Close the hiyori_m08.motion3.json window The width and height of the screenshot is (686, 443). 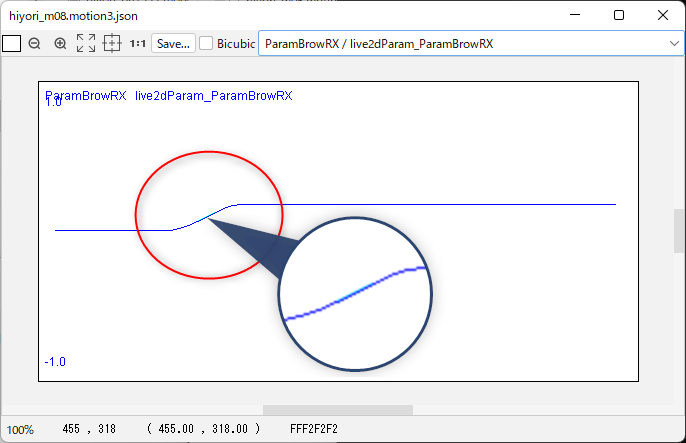(663, 15)
